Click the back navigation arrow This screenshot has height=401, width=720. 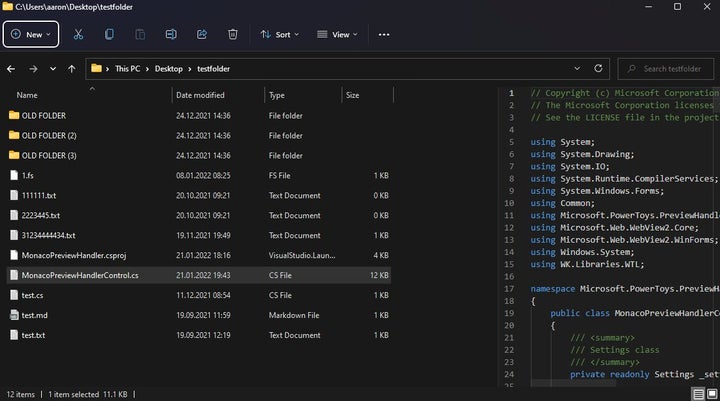coord(11,69)
